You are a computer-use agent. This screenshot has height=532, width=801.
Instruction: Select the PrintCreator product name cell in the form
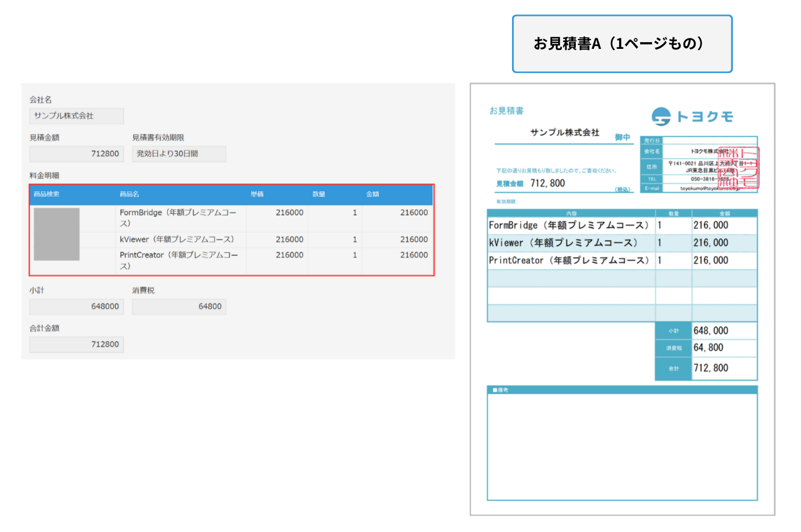tap(179, 260)
